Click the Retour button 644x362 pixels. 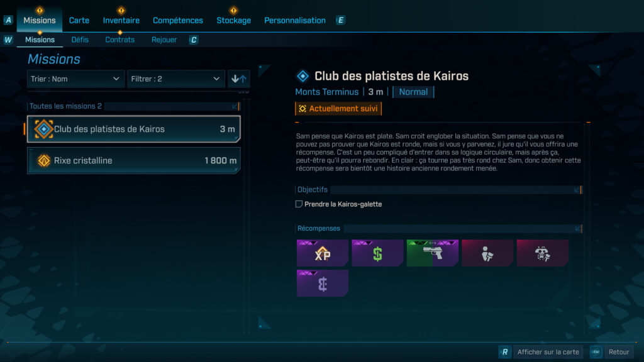click(x=619, y=352)
